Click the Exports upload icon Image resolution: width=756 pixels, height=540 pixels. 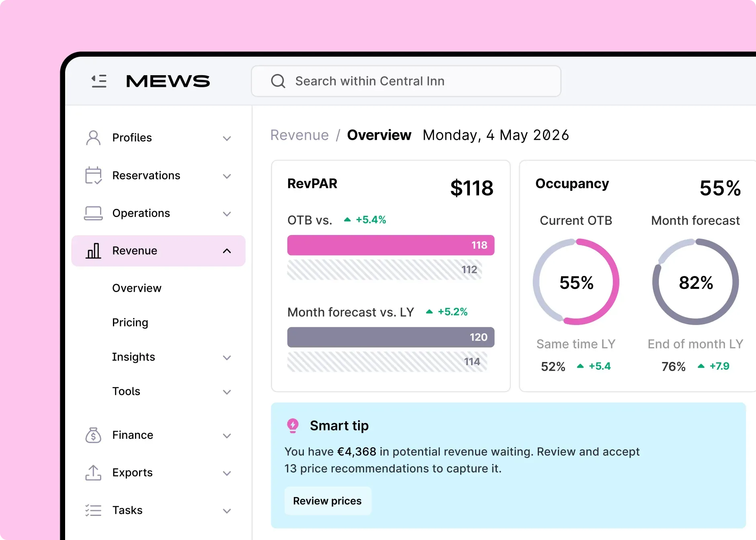coord(93,473)
